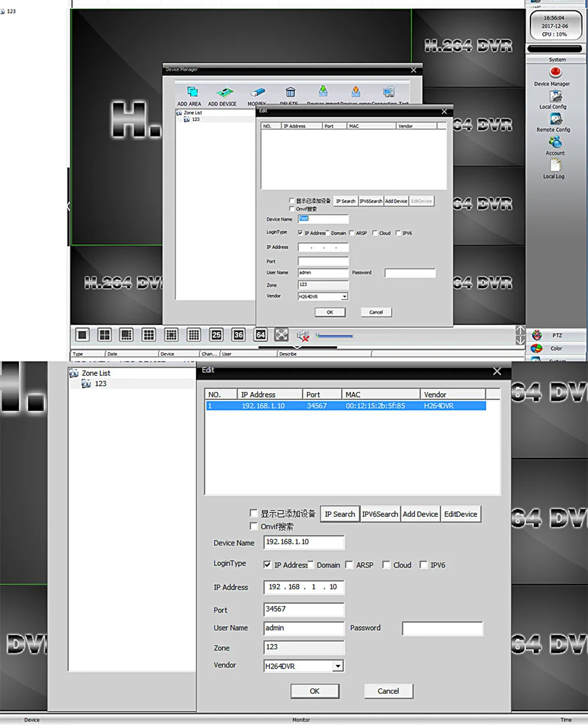Screen dimensions: 588x725
Task: Open Vendor dropdown in the small Edit dialog
Action: click(x=345, y=297)
